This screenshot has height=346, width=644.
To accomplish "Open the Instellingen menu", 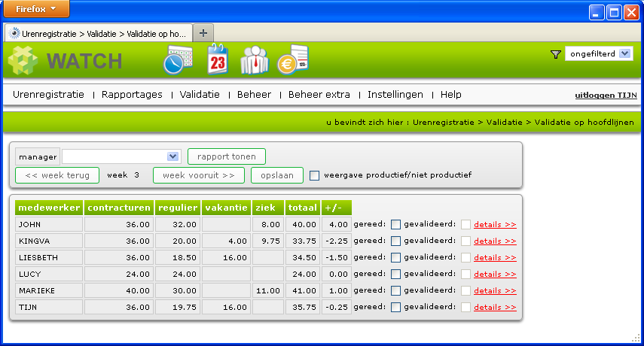I will pyautogui.click(x=395, y=95).
